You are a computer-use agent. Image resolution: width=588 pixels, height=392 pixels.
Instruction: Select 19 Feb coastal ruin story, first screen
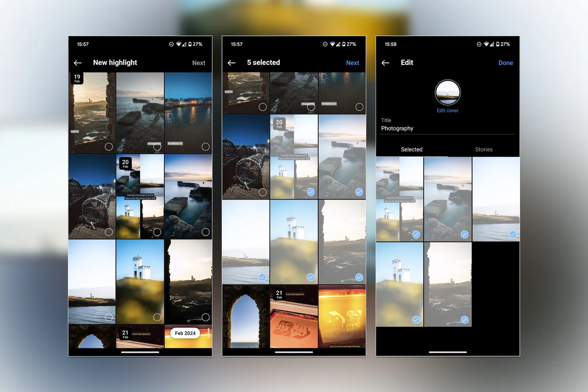click(109, 147)
